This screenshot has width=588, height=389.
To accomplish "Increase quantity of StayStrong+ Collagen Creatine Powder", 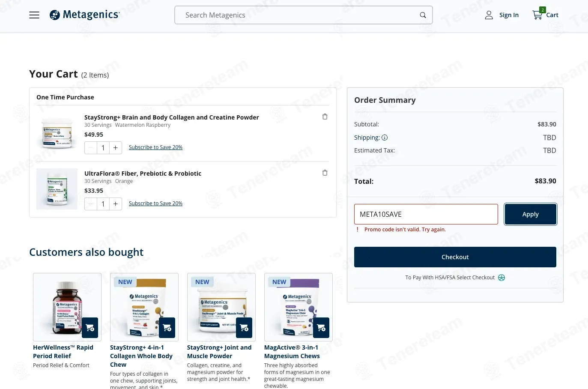I will click(x=116, y=148).
